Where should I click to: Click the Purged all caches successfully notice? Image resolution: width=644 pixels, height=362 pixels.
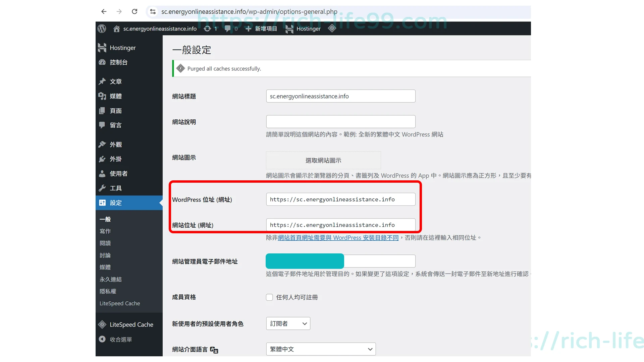(x=352, y=69)
